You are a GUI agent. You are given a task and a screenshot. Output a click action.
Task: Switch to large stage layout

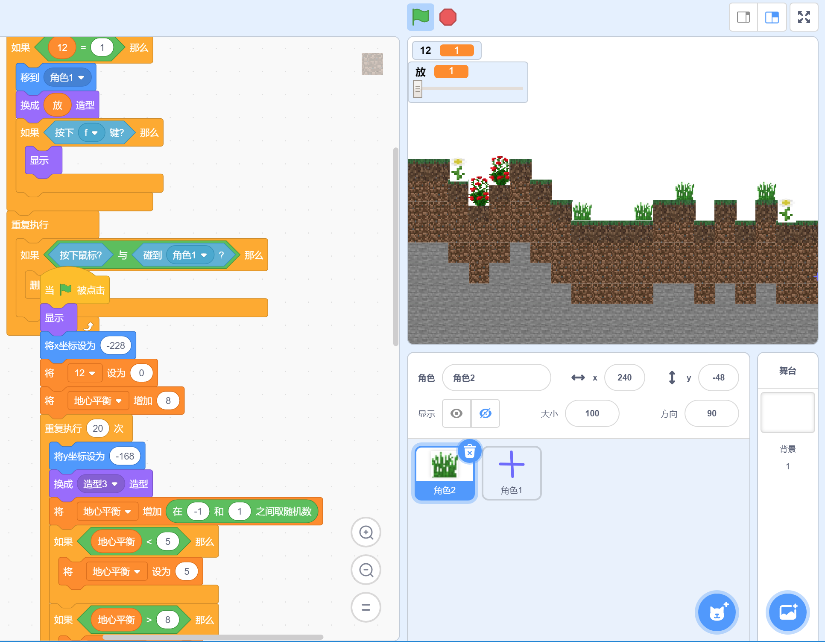[772, 18]
